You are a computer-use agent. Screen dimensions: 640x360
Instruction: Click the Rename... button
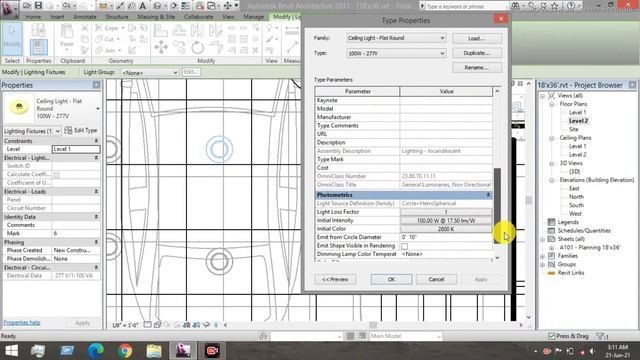click(477, 67)
